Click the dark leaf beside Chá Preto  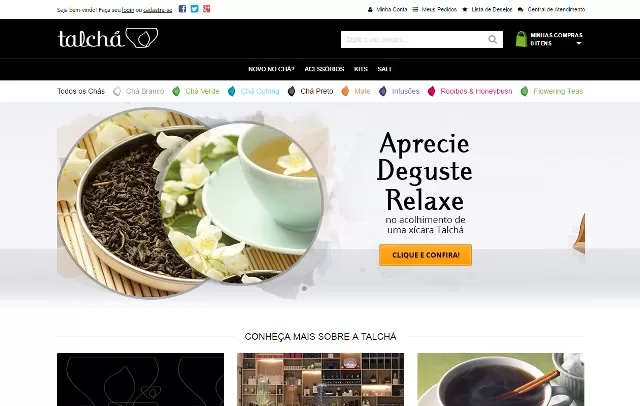291,91
